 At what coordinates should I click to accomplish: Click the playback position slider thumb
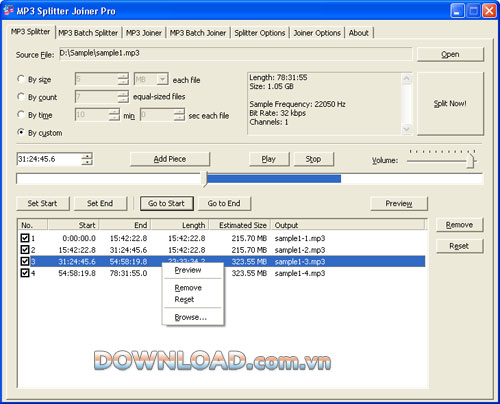point(204,179)
